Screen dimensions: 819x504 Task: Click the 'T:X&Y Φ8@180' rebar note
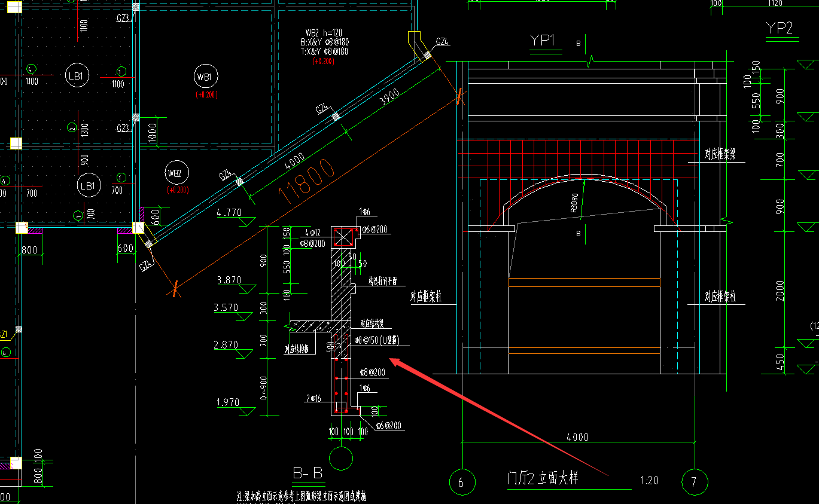click(324, 52)
